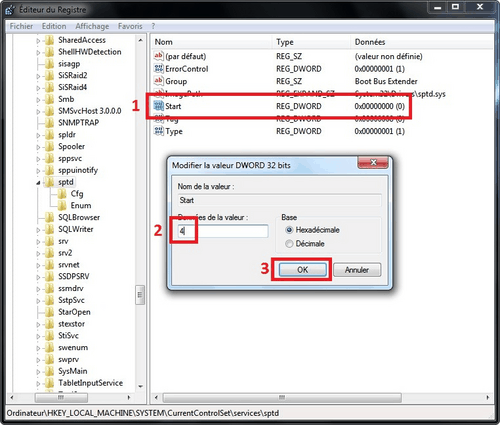Expand the SiSRaid4 tree node
This screenshot has height=425, width=500.
pyautogui.click(x=38, y=88)
